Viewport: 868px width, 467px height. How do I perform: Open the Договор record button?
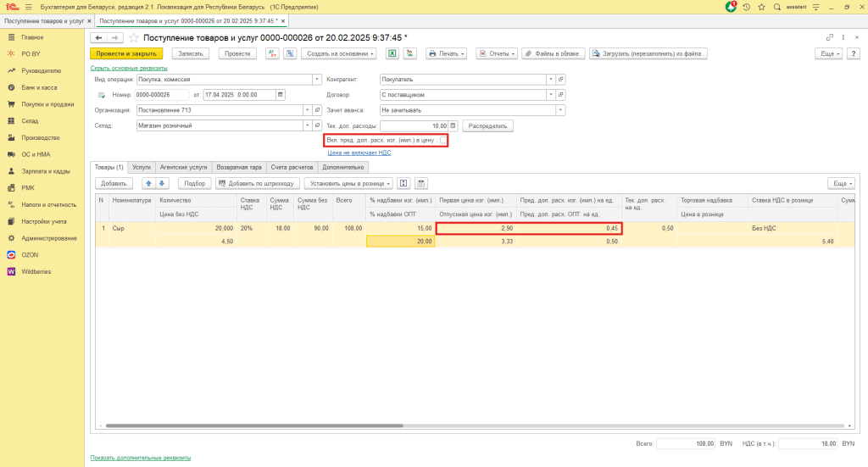(x=561, y=95)
